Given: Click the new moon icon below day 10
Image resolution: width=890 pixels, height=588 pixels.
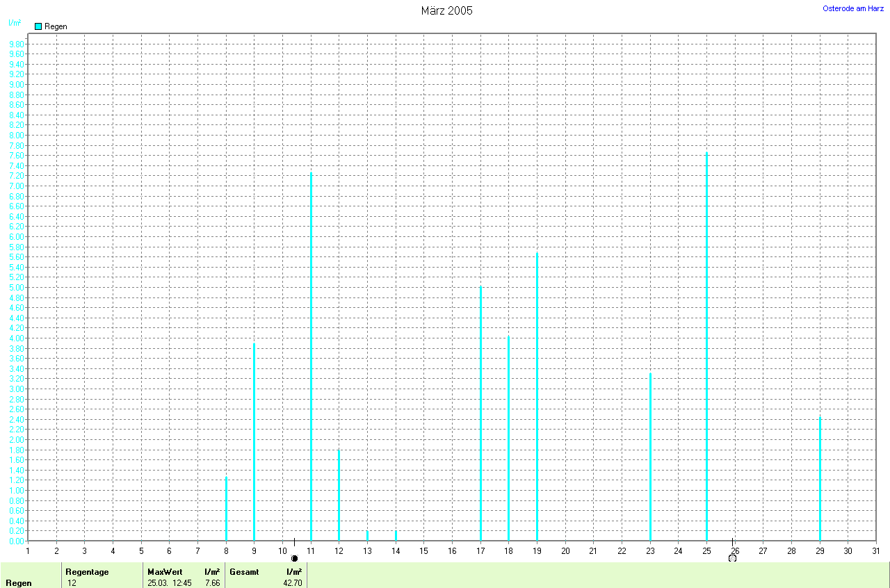Looking at the screenshot, I should 294,558.
